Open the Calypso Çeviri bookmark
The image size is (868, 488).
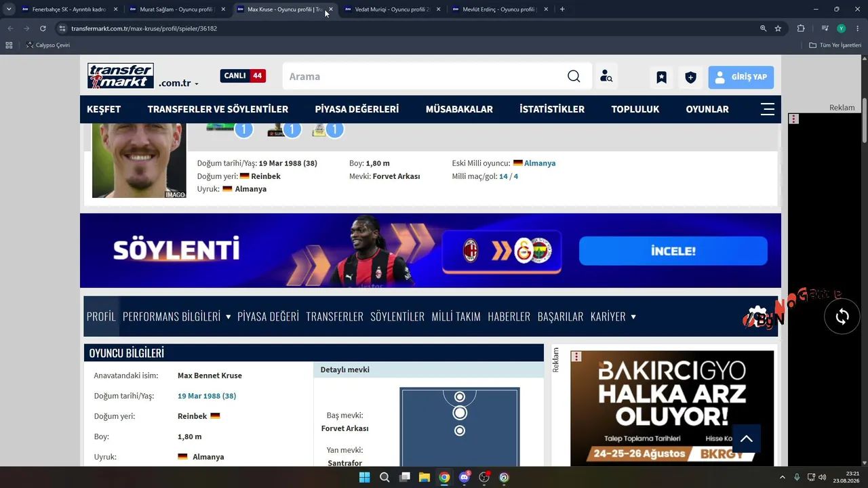coord(48,45)
